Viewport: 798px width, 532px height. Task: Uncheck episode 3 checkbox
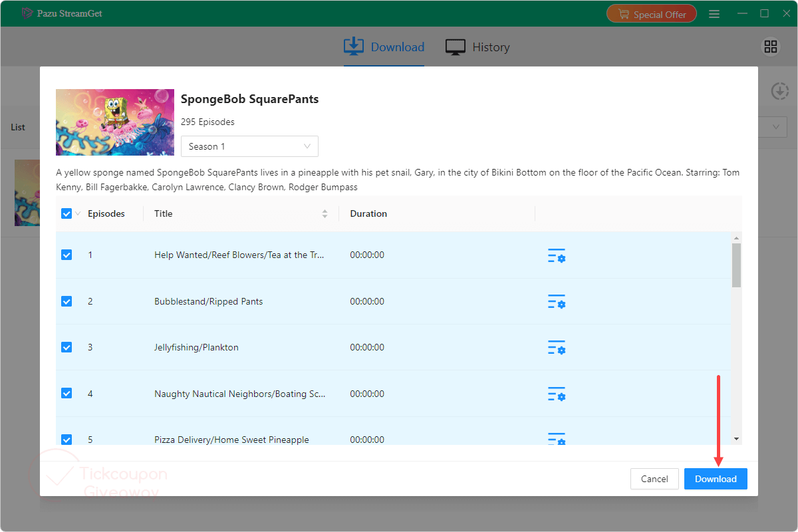pyautogui.click(x=66, y=347)
